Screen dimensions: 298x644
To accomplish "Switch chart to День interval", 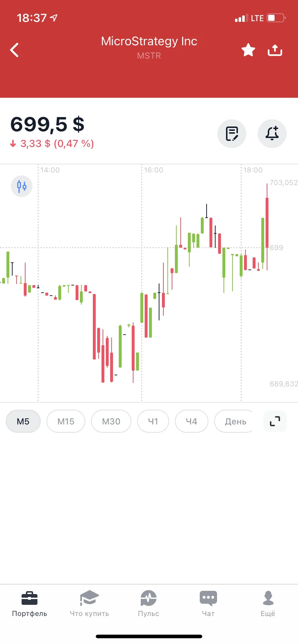I will 234,421.
